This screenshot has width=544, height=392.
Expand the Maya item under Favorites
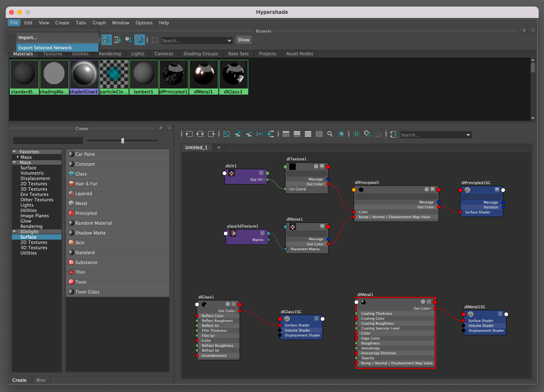click(18, 157)
